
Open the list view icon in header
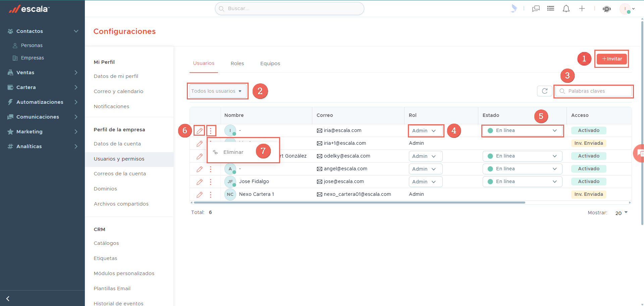tap(551, 8)
